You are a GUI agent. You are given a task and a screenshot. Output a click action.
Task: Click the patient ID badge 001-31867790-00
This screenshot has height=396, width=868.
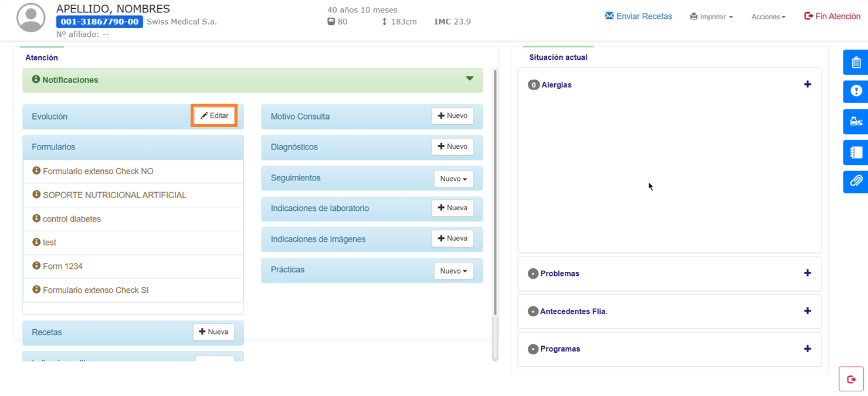click(100, 22)
